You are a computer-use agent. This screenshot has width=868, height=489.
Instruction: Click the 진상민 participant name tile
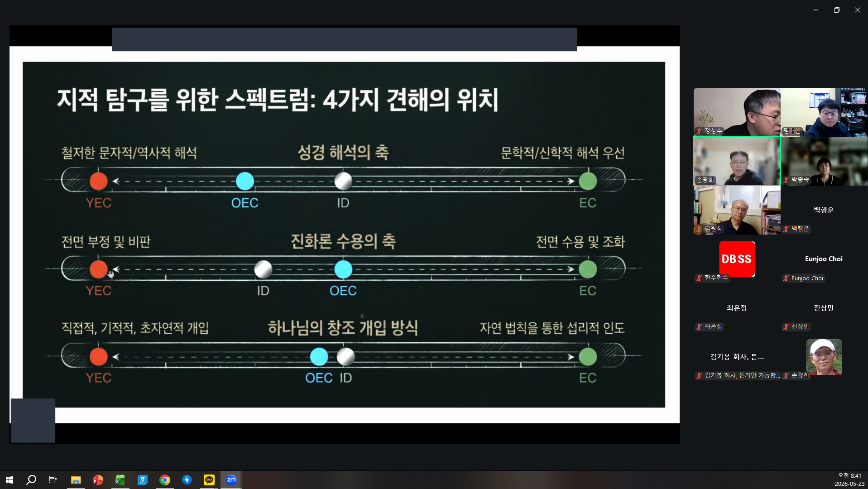pyautogui.click(x=824, y=308)
